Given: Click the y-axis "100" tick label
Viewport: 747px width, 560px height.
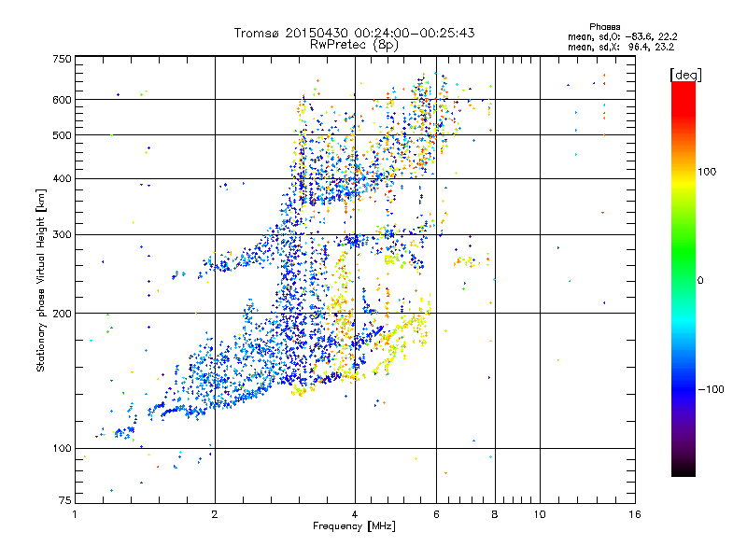Looking at the screenshot, I should pyautogui.click(x=62, y=448).
